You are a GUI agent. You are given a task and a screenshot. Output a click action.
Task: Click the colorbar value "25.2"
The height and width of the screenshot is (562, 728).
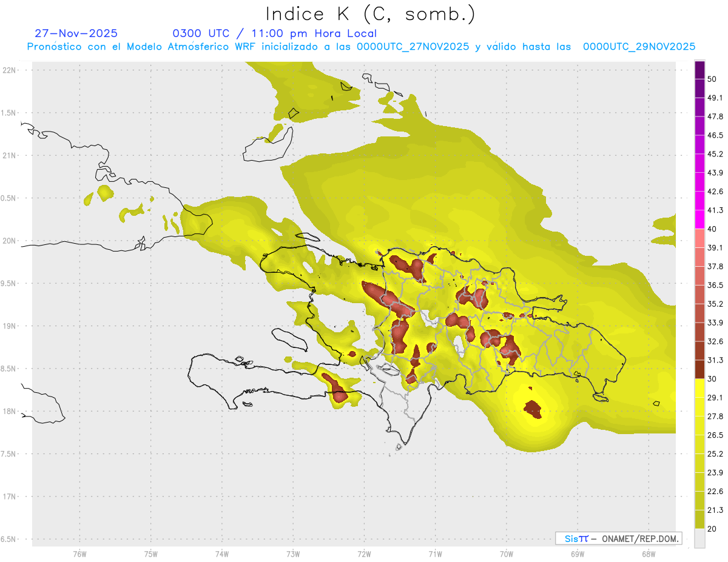(x=715, y=453)
